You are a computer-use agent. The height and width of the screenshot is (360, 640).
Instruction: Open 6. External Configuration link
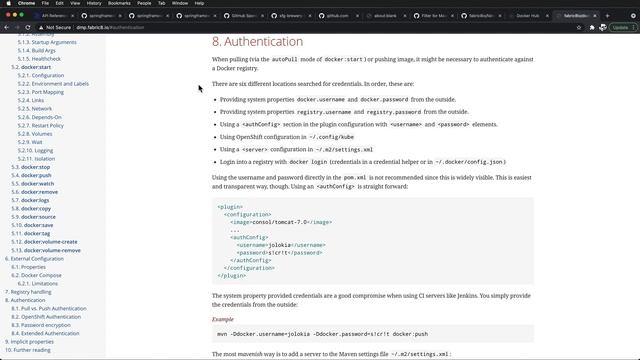pos(34,259)
